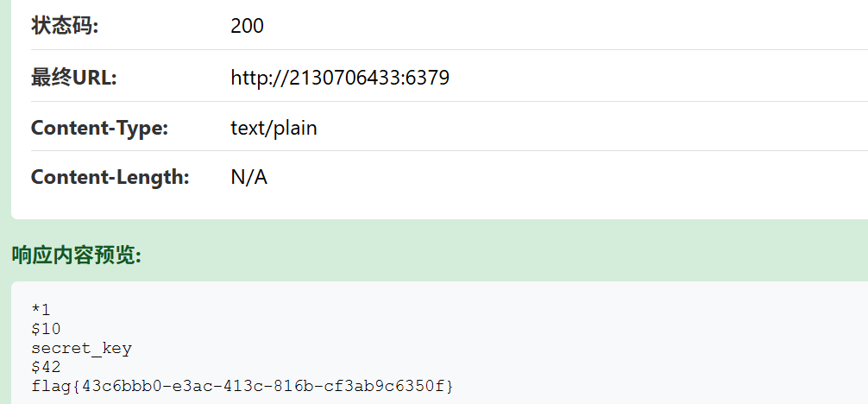Click the secret_key line in preview
The width and height of the screenshot is (868, 404).
[x=81, y=348]
